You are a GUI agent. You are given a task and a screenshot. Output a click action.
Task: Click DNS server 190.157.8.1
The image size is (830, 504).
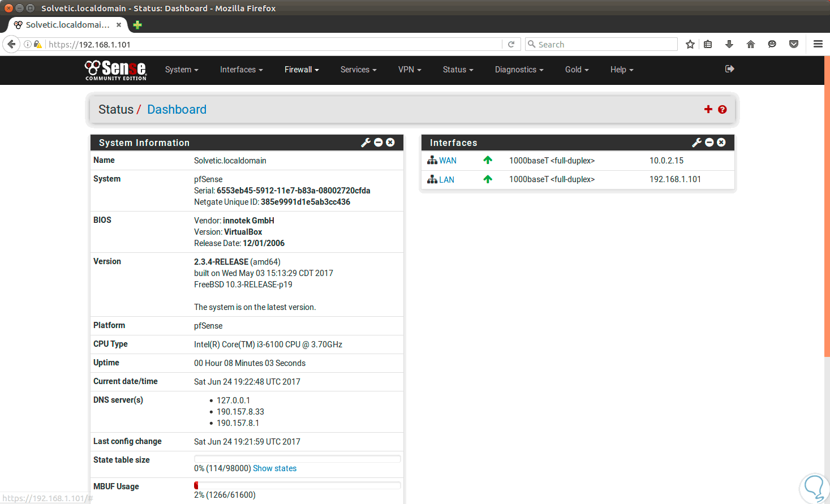coord(238,423)
